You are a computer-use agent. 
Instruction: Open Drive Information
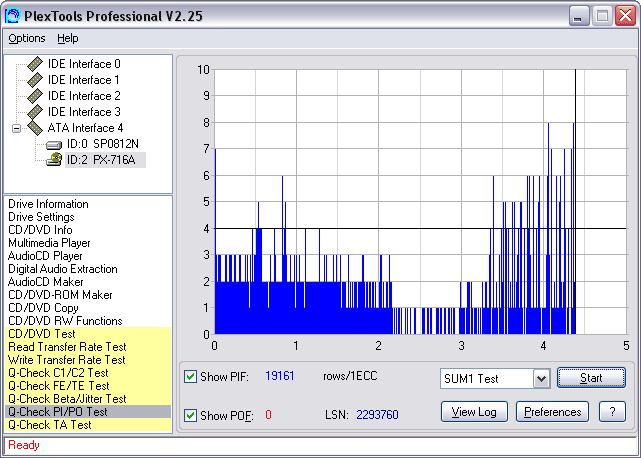(48, 204)
